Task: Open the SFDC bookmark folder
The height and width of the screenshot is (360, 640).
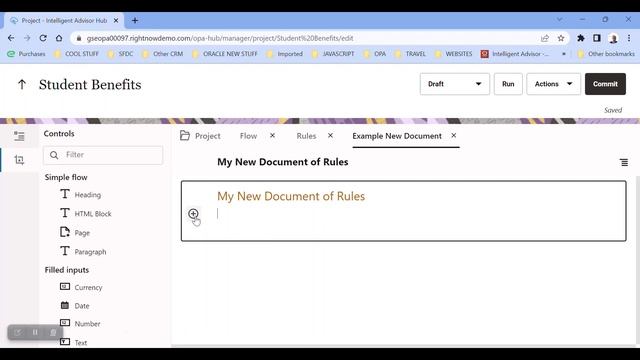Action: [x=120, y=54]
